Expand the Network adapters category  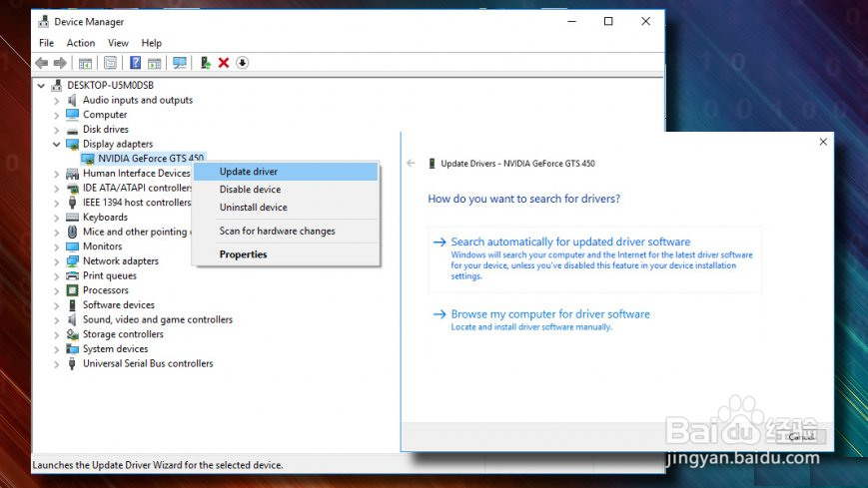tap(56, 261)
